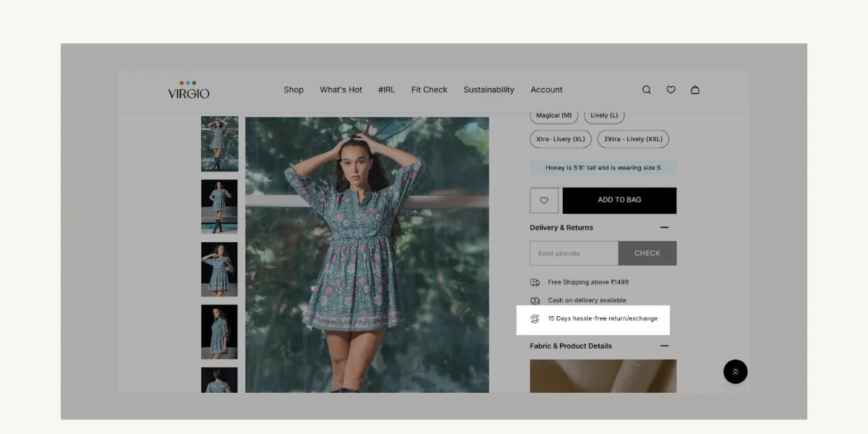
Task: Click the cash on delivery icon
Action: [535, 300]
